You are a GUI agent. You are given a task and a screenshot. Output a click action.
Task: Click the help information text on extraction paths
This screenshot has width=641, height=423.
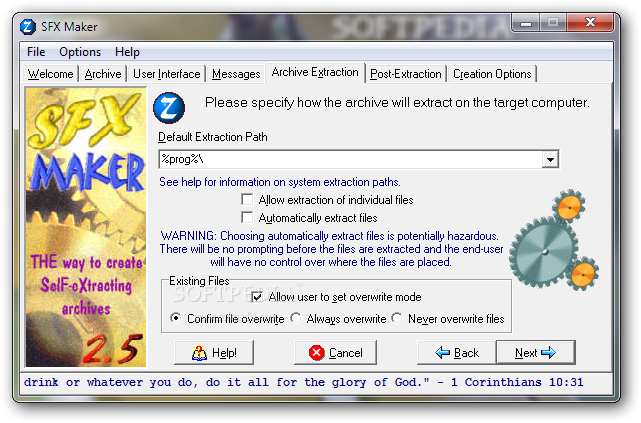point(280,182)
